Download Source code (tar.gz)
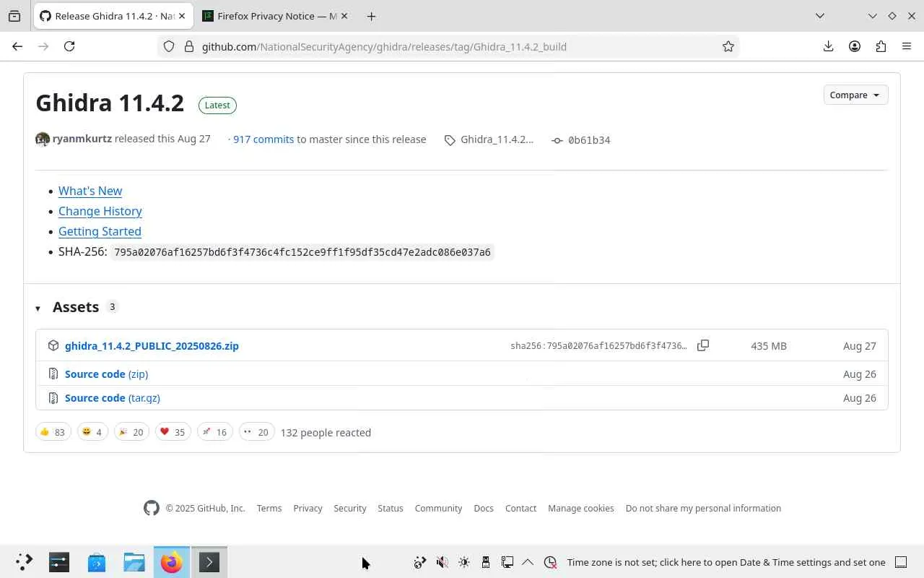The image size is (924, 578). tap(113, 397)
